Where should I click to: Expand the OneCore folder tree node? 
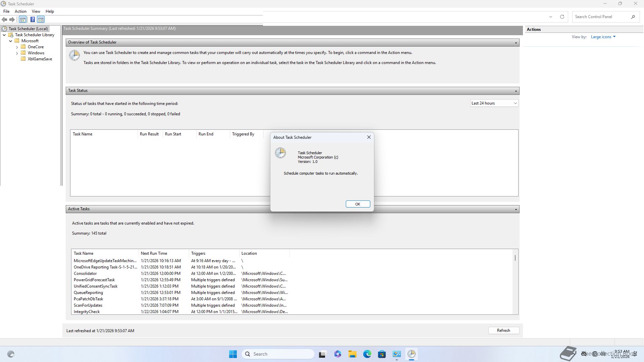17,47
